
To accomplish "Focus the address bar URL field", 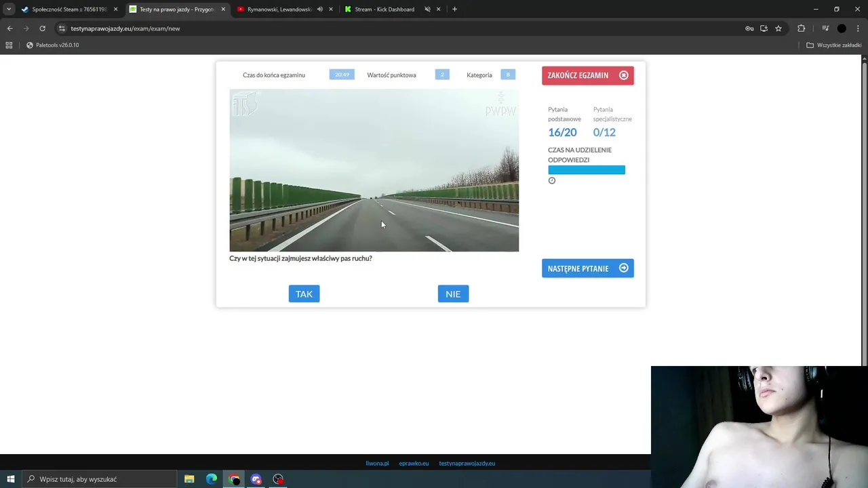I will (400, 28).
